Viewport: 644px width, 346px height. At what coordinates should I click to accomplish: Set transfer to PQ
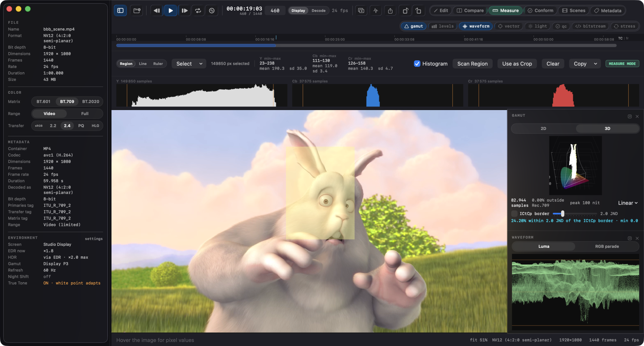pyautogui.click(x=81, y=126)
